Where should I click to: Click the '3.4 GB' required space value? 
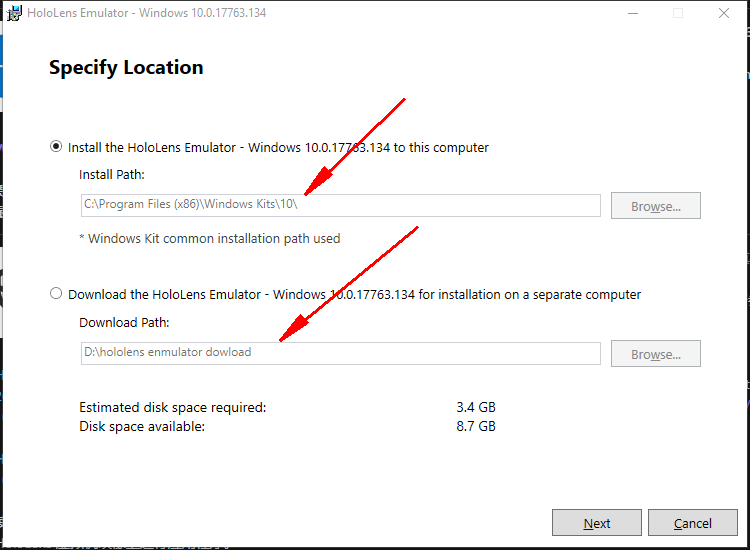pyautogui.click(x=476, y=407)
